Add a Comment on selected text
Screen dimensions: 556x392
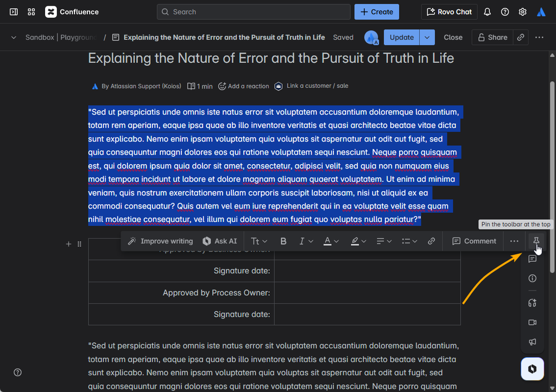474,241
